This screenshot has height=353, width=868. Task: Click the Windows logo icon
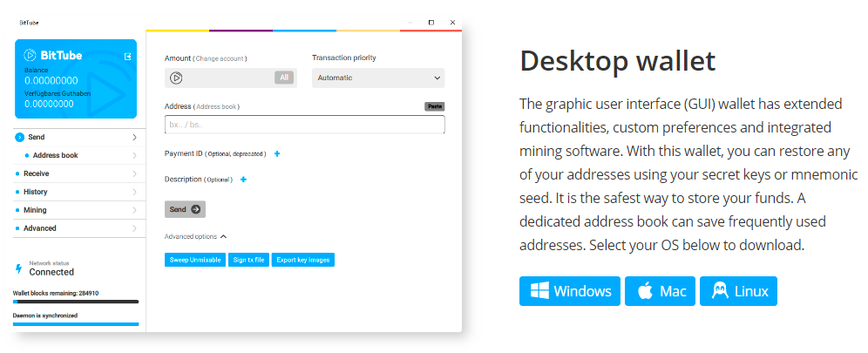click(539, 291)
